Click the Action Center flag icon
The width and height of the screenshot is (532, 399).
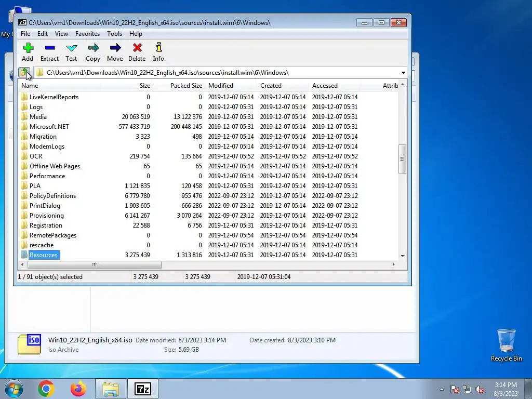tap(455, 390)
